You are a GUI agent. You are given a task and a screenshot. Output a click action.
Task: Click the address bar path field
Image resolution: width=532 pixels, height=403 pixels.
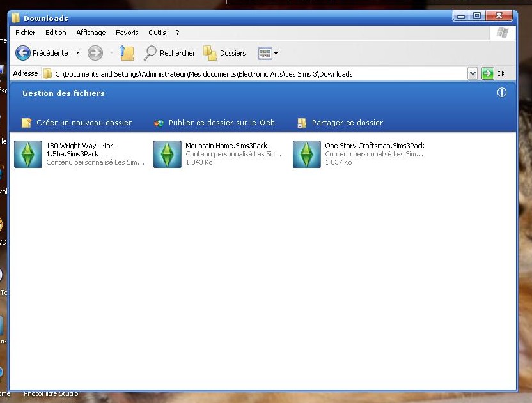[254, 73]
